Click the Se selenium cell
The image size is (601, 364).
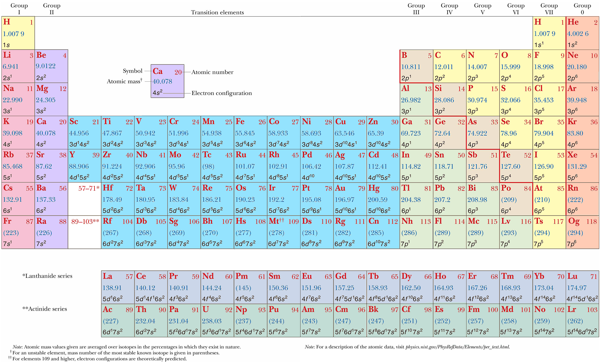click(516, 133)
